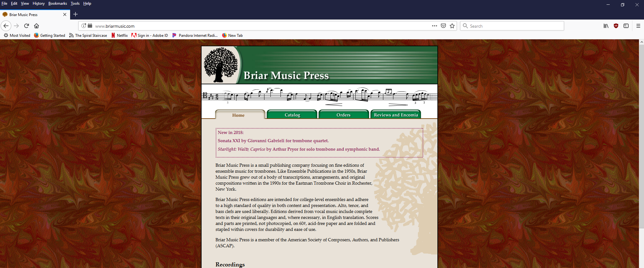
Task: Open the Library icon in the toolbar
Action: coord(606,26)
